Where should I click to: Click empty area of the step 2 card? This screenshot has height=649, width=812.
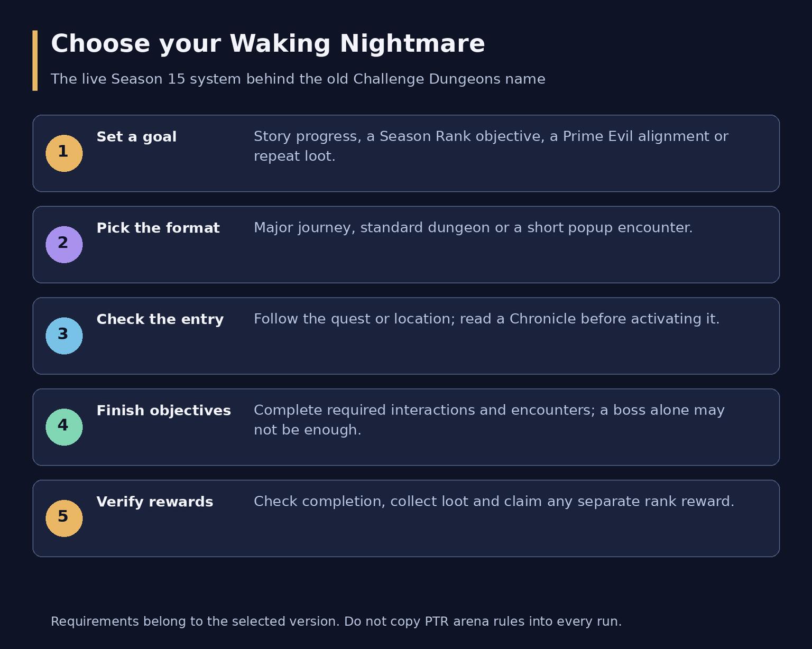[x=476, y=262]
